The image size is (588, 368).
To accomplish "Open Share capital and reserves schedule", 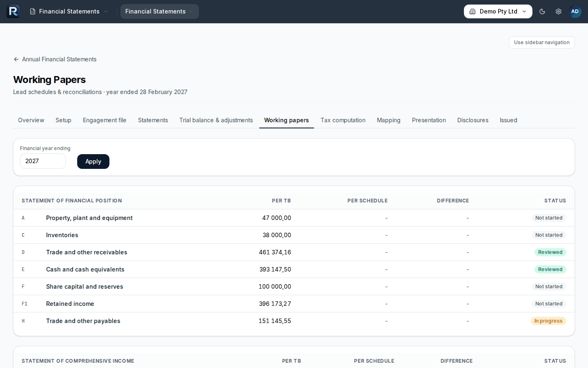I will (85, 287).
